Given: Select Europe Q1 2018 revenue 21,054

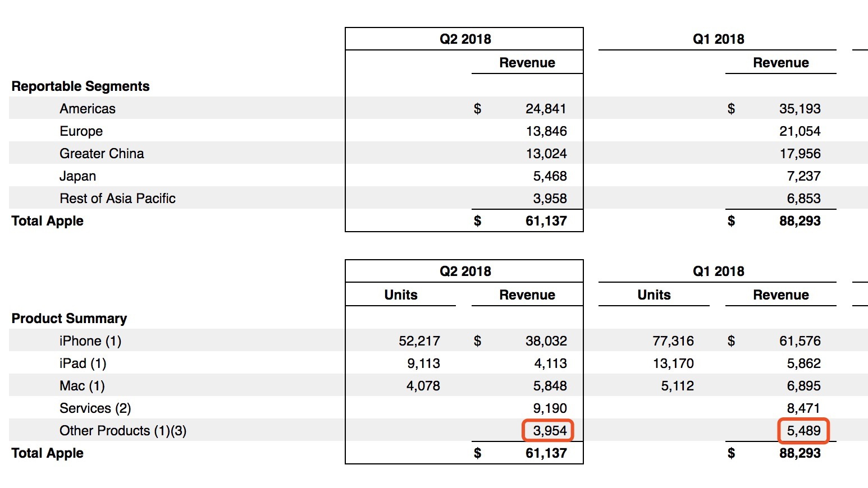Looking at the screenshot, I should click(800, 131).
